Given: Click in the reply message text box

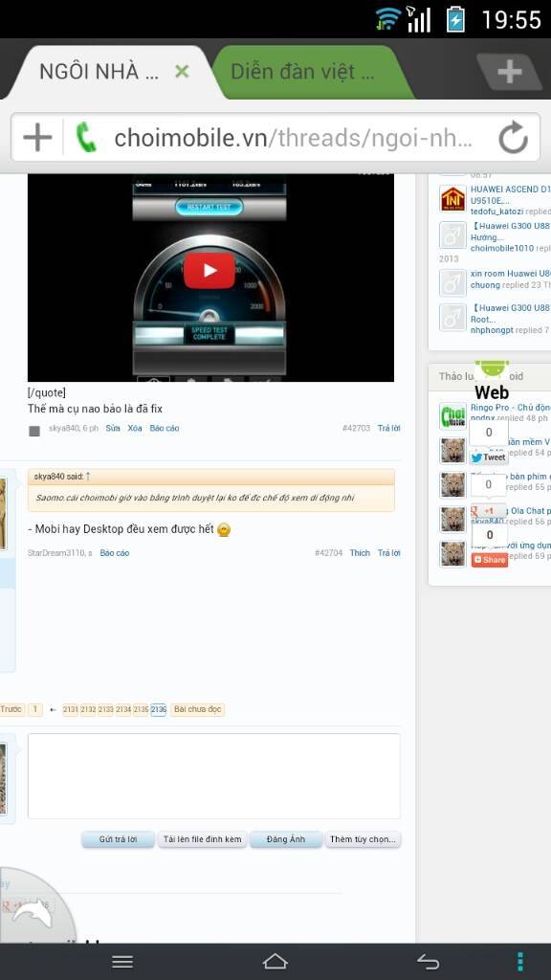Looking at the screenshot, I should tap(213, 776).
